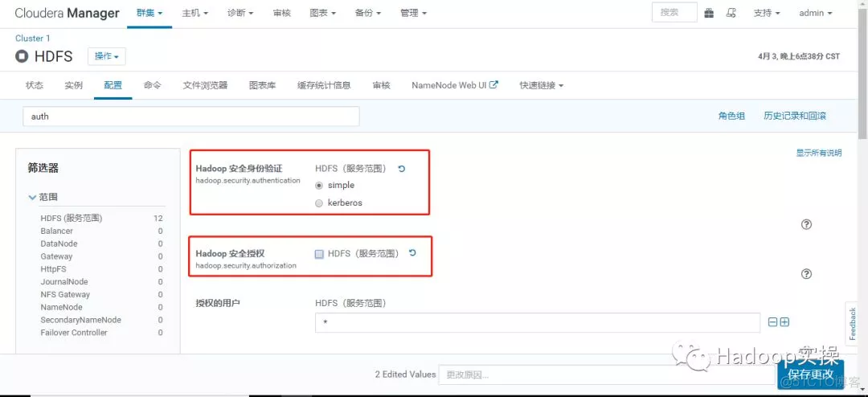Open the 群集 dropdown menu
The height and width of the screenshot is (397, 868).
[x=149, y=13]
